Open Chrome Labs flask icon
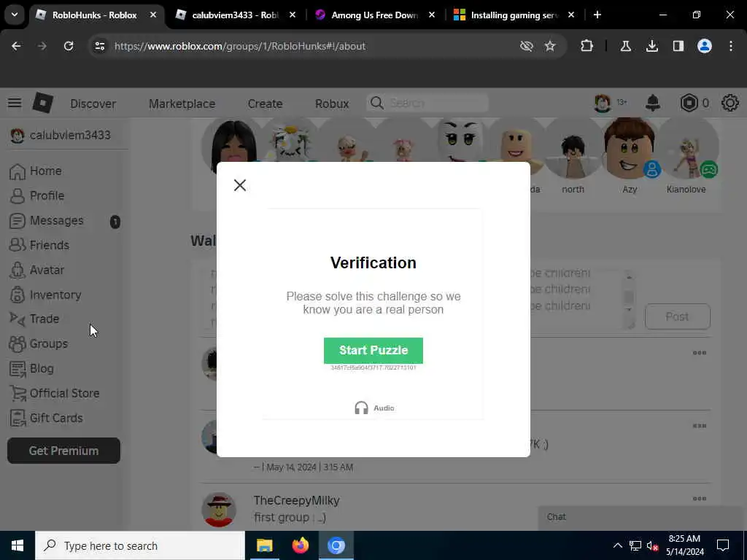Viewport: 747px width, 560px height. pos(625,46)
